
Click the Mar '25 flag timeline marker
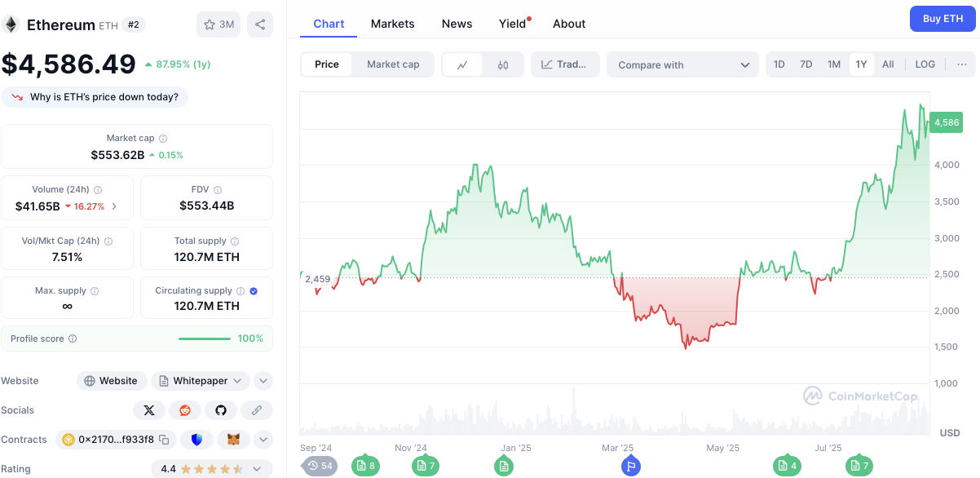[x=629, y=466]
